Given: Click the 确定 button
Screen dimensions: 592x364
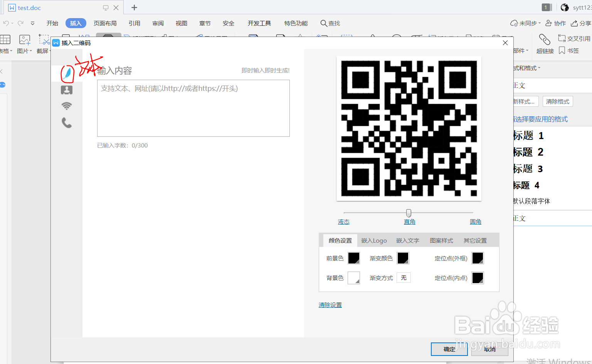Looking at the screenshot, I should coord(449,349).
